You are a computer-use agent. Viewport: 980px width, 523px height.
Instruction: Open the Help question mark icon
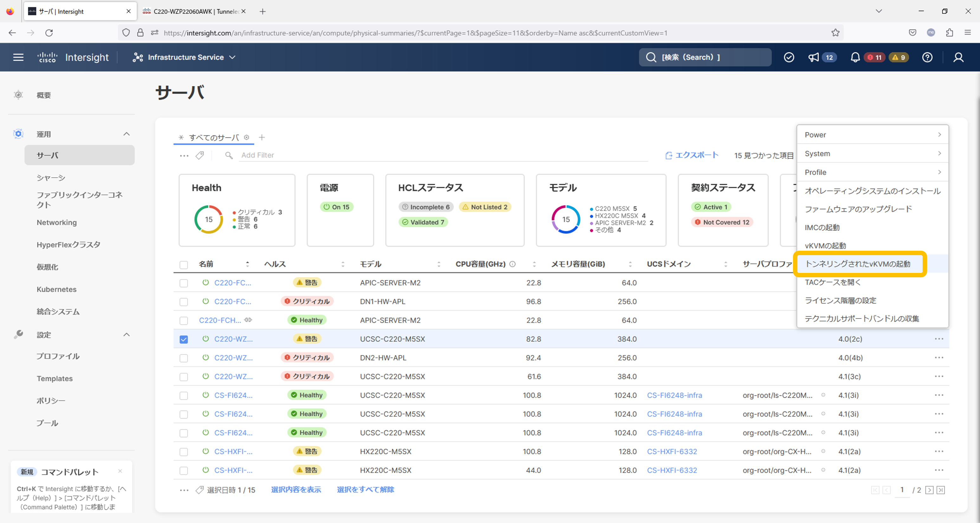point(927,57)
